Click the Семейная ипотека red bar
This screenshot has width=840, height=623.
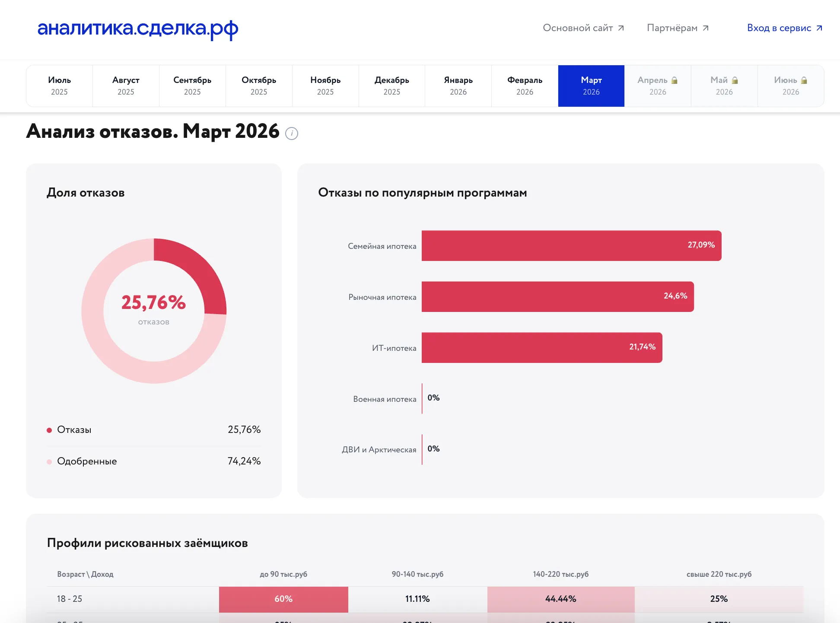click(572, 246)
